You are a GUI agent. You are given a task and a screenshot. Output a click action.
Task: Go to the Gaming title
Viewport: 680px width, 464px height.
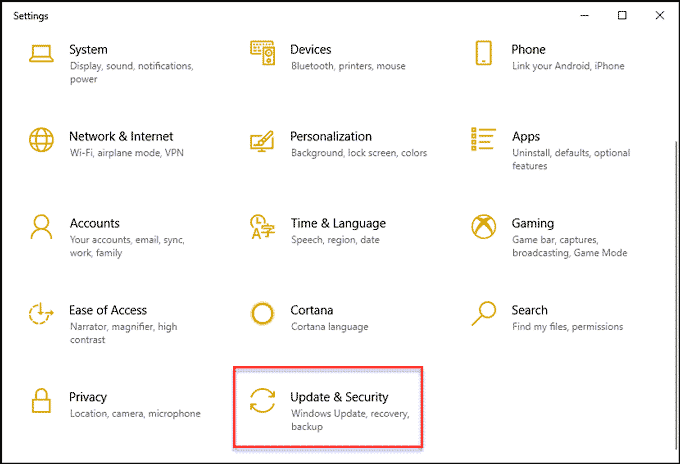coord(533,223)
